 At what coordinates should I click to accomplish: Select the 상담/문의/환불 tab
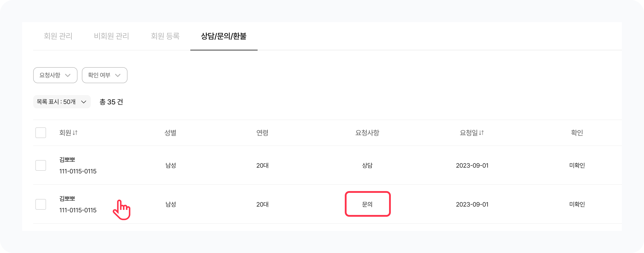224,36
